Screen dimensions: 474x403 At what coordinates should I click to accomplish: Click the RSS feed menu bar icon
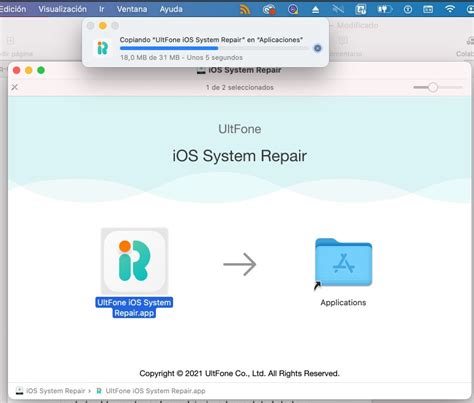[x=245, y=9]
